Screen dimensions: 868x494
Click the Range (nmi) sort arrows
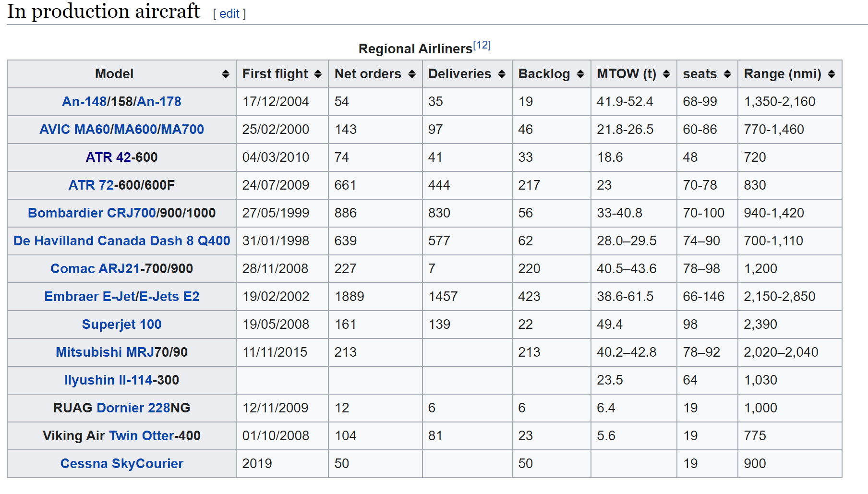[832, 74]
